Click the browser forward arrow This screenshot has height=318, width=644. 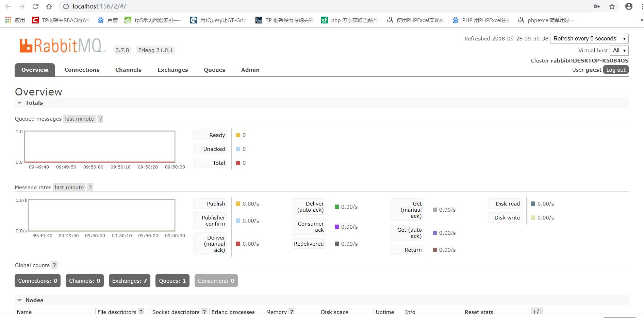tap(22, 6)
